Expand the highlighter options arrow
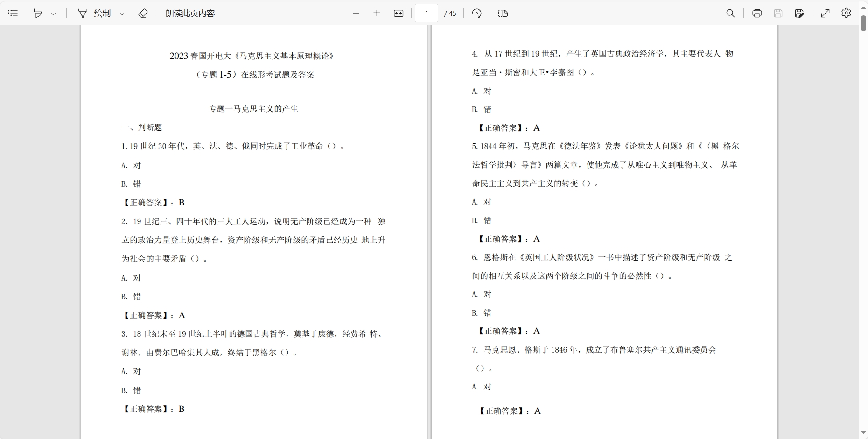The height and width of the screenshot is (439, 868). point(53,14)
